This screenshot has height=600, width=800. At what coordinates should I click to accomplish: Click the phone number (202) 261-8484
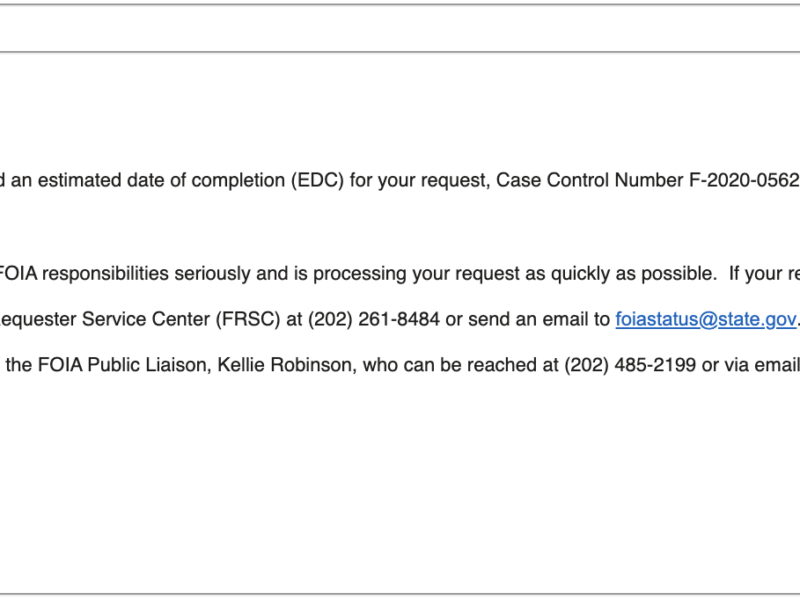375,320
